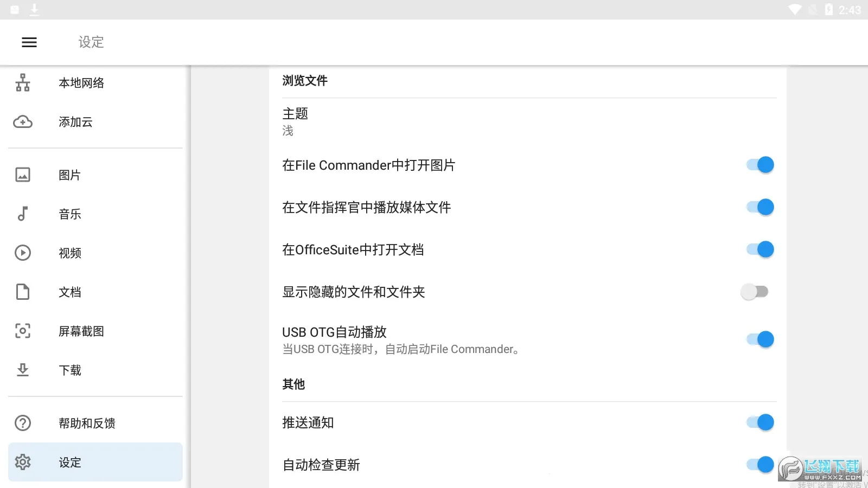
Task: Click the local network icon
Action: (23, 83)
